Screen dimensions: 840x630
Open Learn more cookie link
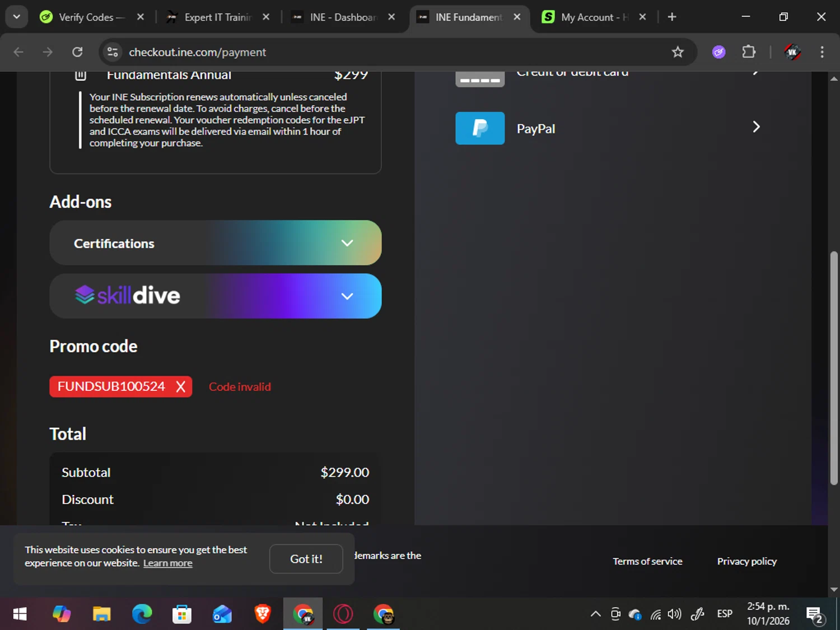point(167,563)
